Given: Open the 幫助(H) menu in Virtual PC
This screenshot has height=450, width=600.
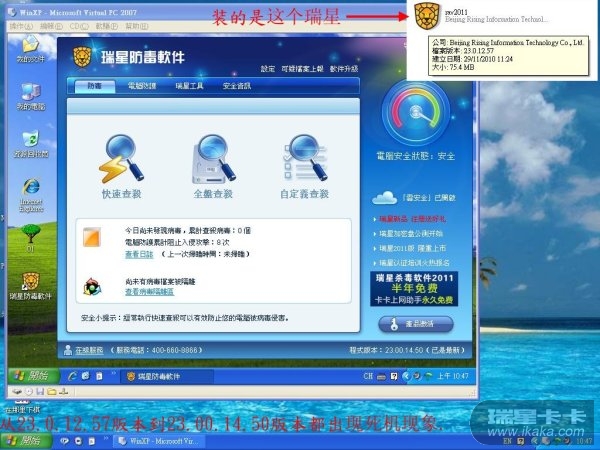Looking at the screenshot, I should coord(137,26).
